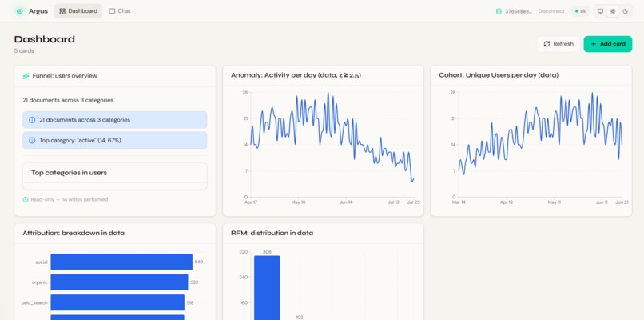This screenshot has width=644, height=320.
Task: Open Top categories in users panel
Action: [x=115, y=176]
